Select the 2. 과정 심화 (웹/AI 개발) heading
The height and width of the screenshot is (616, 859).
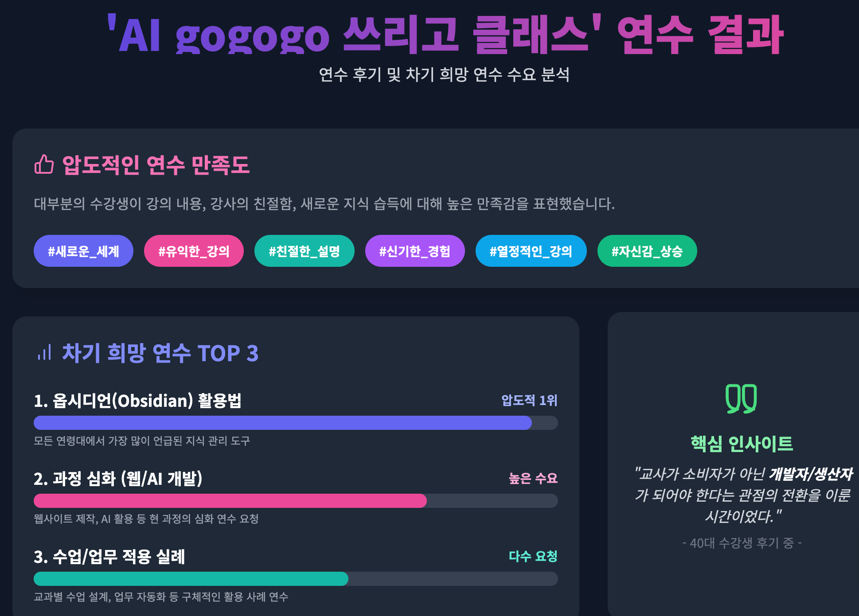click(118, 479)
